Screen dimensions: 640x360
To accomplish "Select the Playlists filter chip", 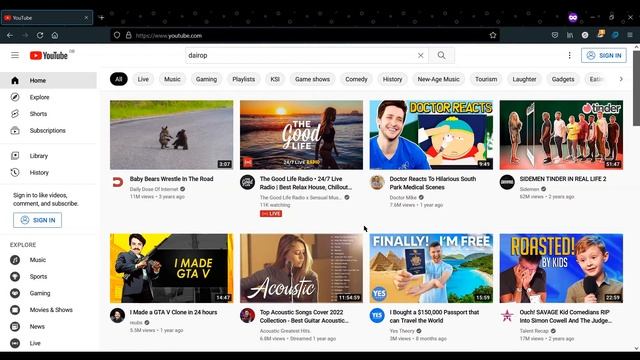I will coord(244,79).
